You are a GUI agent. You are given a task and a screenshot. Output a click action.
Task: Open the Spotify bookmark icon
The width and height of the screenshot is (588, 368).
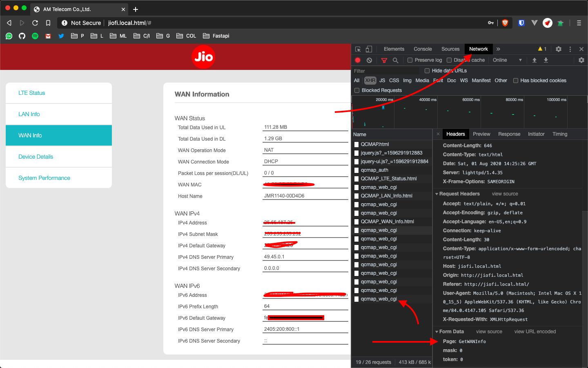pos(35,36)
